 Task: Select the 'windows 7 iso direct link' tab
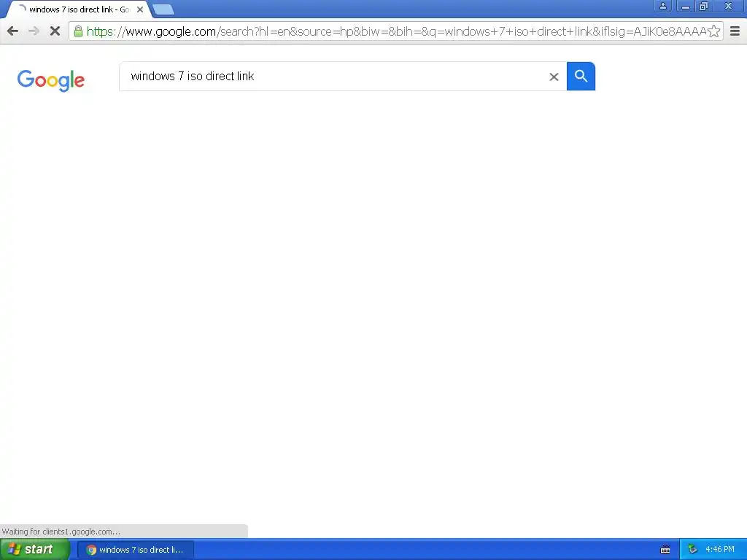click(79, 9)
